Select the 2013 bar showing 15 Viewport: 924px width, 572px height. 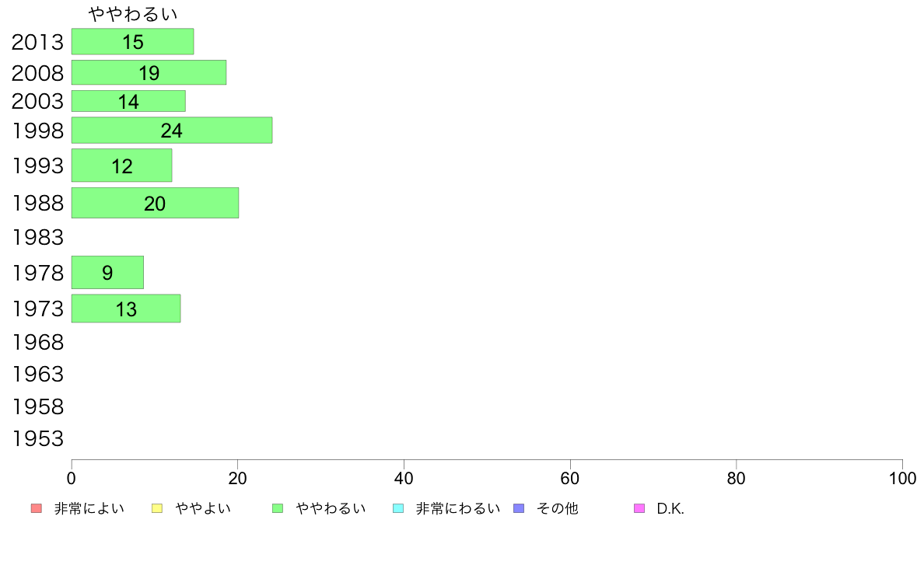pyautogui.click(x=132, y=42)
